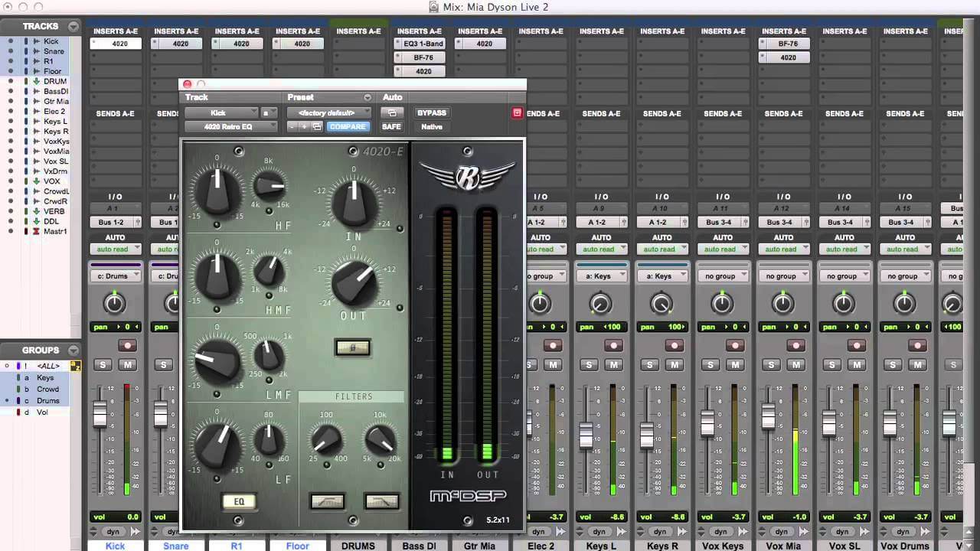Click the IN gain knob
Image resolution: width=980 pixels, height=551 pixels.
[x=354, y=201]
